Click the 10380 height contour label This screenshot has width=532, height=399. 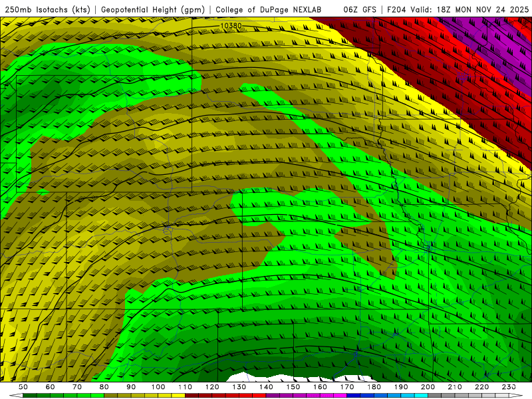231,26
